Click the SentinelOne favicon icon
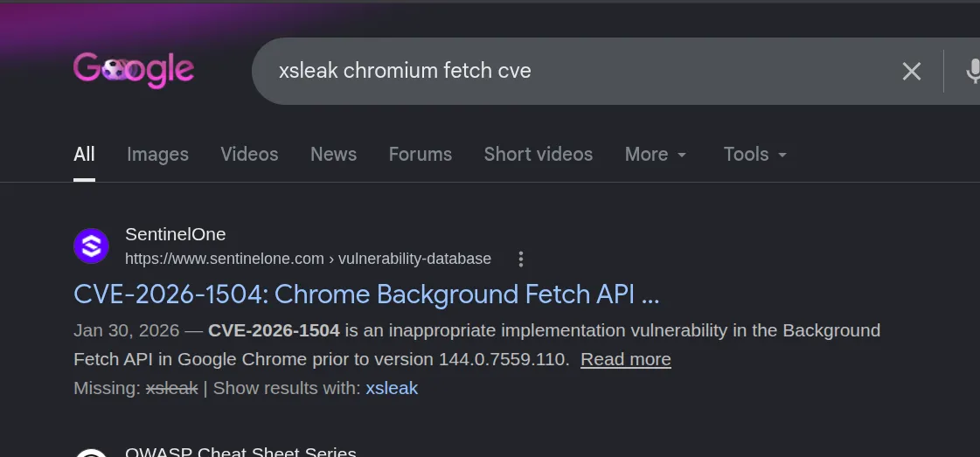980x457 pixels. pyautogui.click(x=91, y=246)
